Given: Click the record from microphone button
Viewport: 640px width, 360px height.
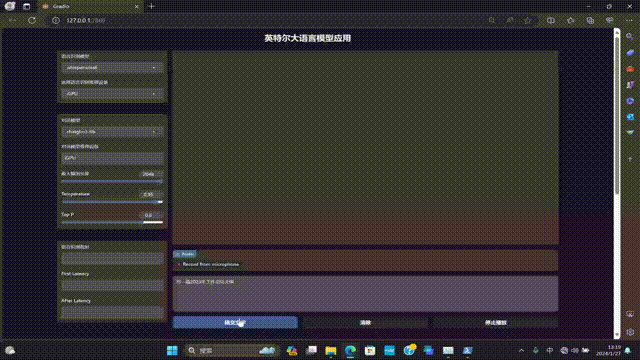Looking at the screenshot, I should [209, 264].
